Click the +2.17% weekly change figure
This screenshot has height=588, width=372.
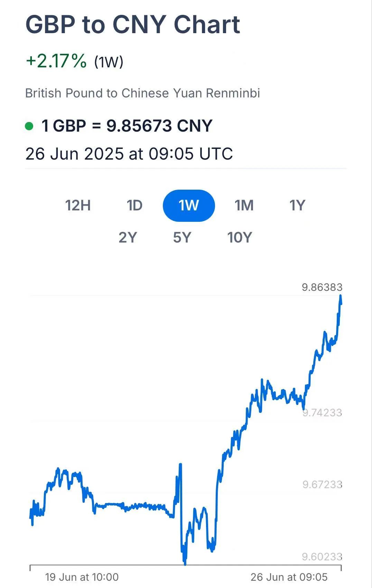point(56,61)
